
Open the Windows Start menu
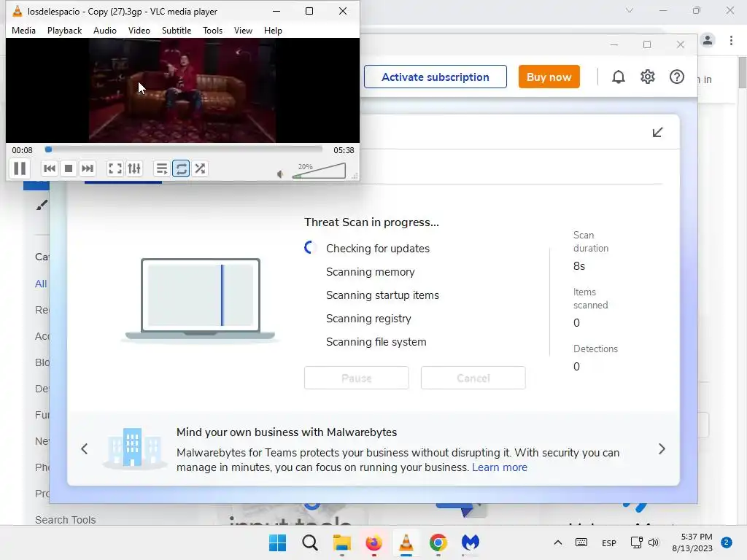click(277, 542)
